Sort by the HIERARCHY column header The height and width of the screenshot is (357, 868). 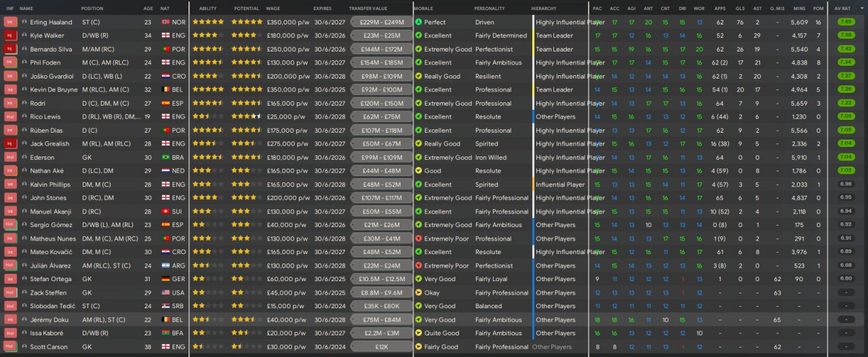pyautogui.click(x=545, y=8)
